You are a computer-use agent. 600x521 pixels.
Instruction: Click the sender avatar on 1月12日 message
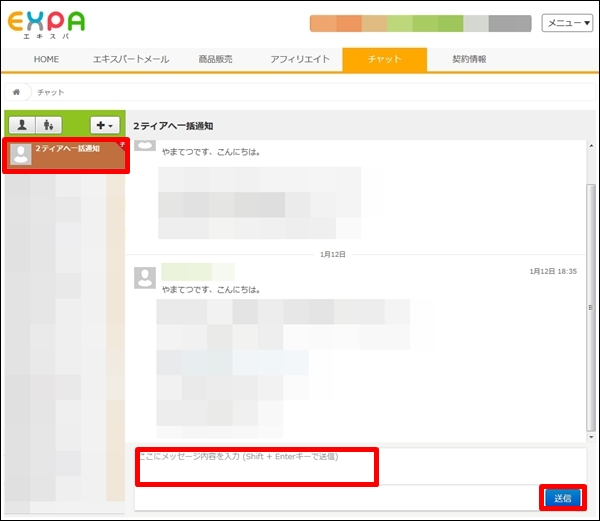(x=145, y=278)
